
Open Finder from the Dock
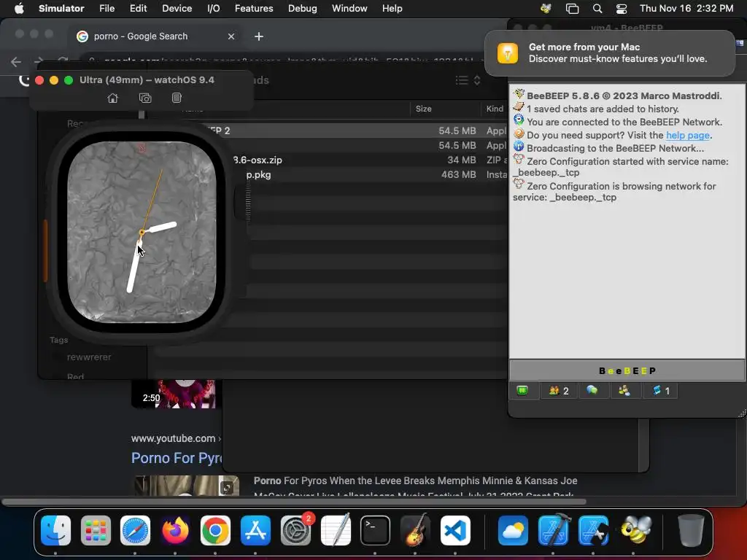[55, 530]
